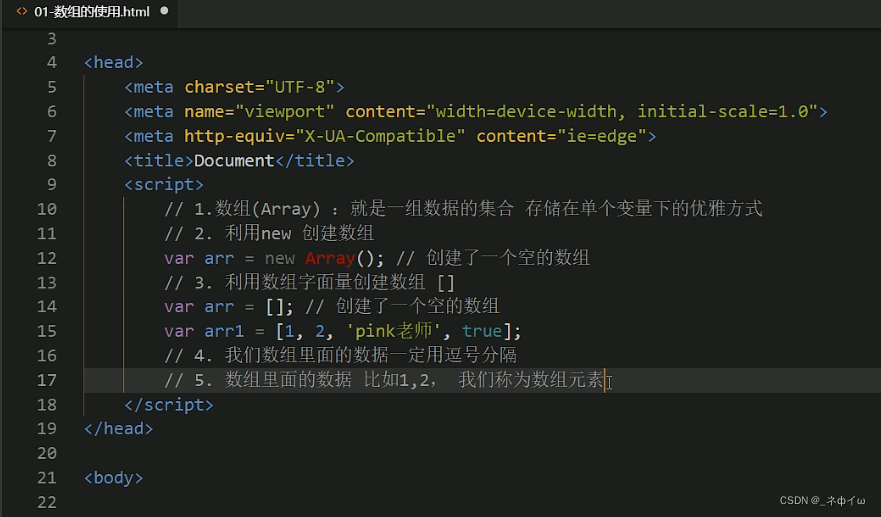Click text '我们称为数组元素' on line 17

[531, 380]
